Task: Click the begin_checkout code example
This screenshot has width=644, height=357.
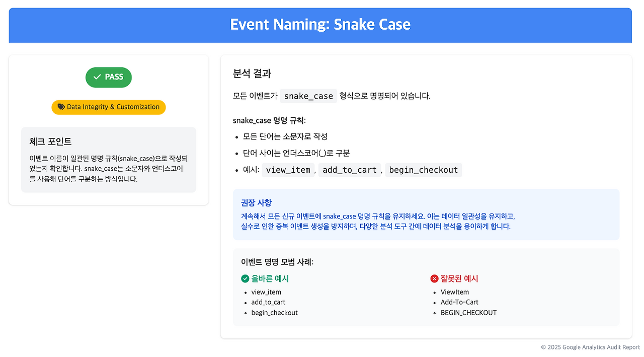Action: click(x=424, y=170)
